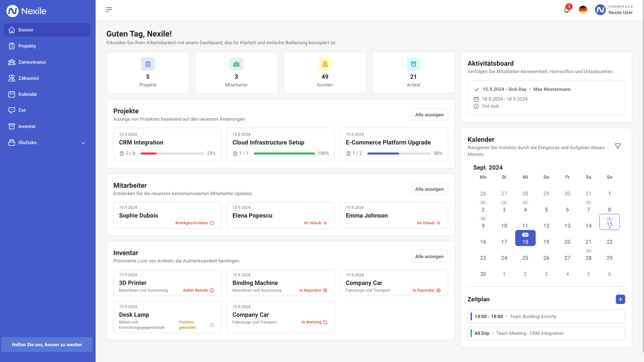
Task: Click the Zákazníci customers icon
Action: [x=12, y=78]
